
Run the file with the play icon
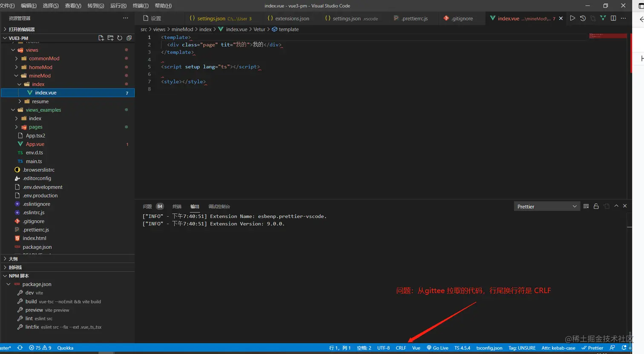pos(572,18)
